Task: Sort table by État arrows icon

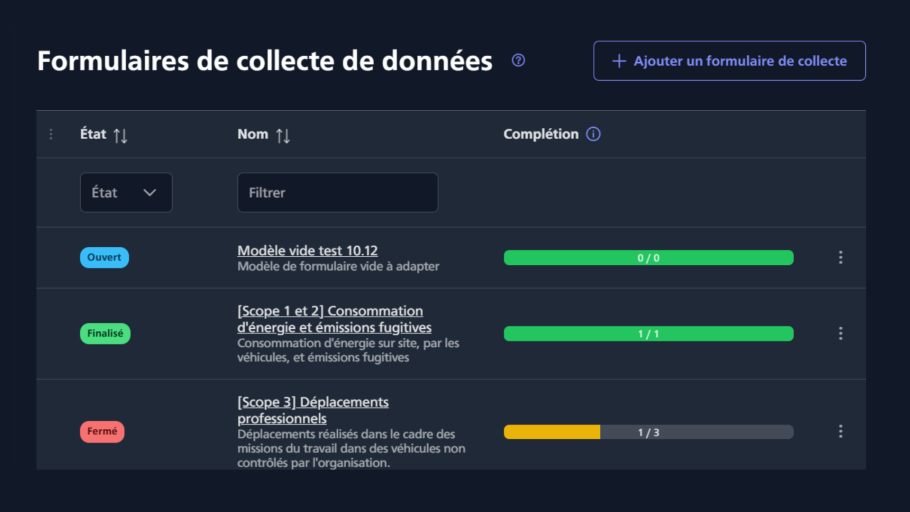Action: [120, 135]
